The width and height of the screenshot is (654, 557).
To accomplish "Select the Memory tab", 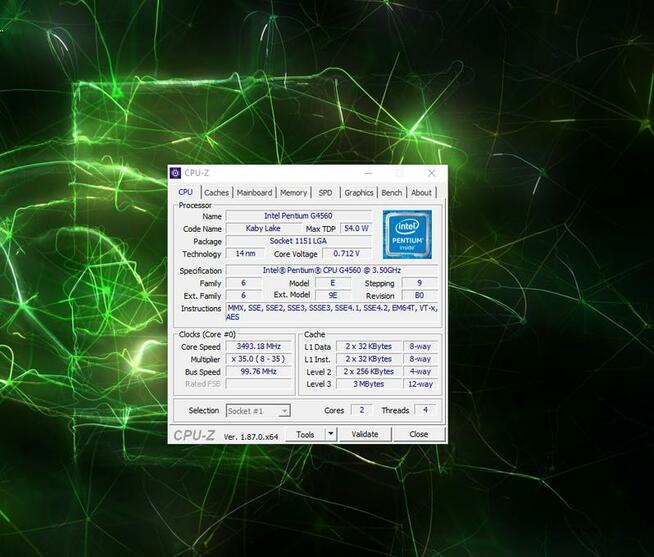I will (293, 193).
